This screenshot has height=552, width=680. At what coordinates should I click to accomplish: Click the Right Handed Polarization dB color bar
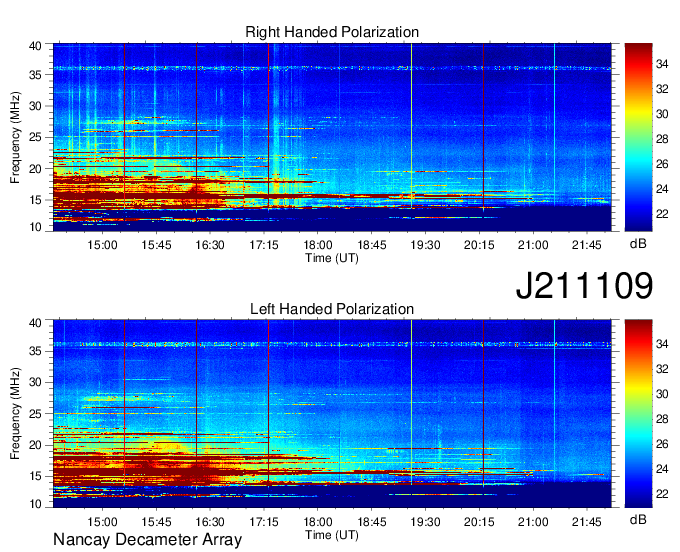[638, 137]
